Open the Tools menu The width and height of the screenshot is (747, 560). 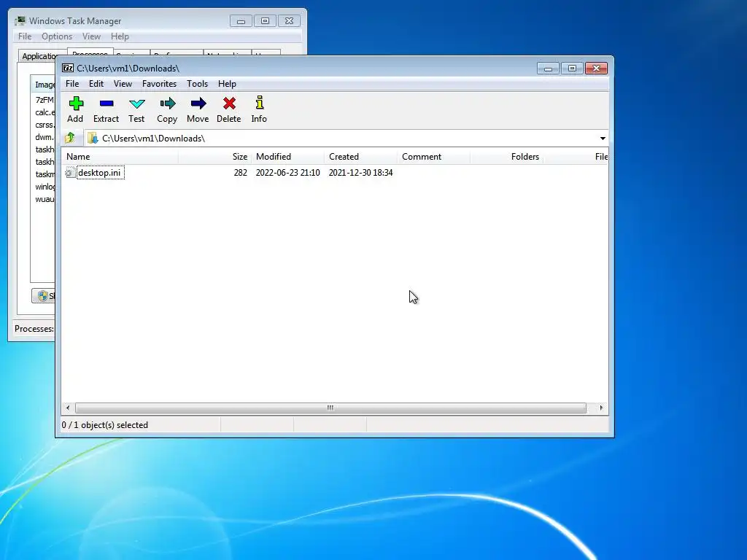(x=197, y=84)
